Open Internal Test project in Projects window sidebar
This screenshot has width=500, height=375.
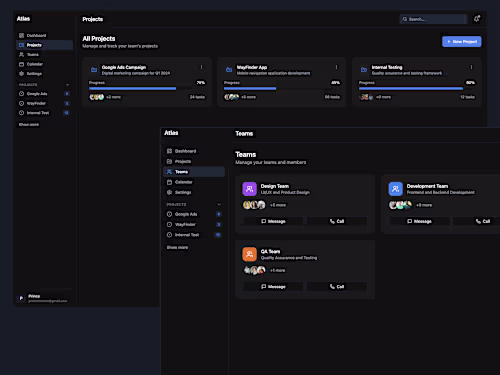[45, 113]
